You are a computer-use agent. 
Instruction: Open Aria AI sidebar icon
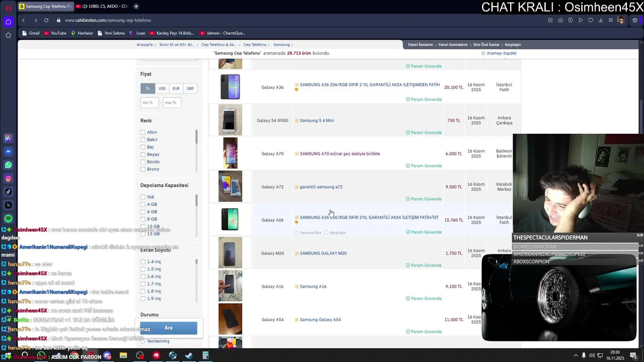[8, 138]
